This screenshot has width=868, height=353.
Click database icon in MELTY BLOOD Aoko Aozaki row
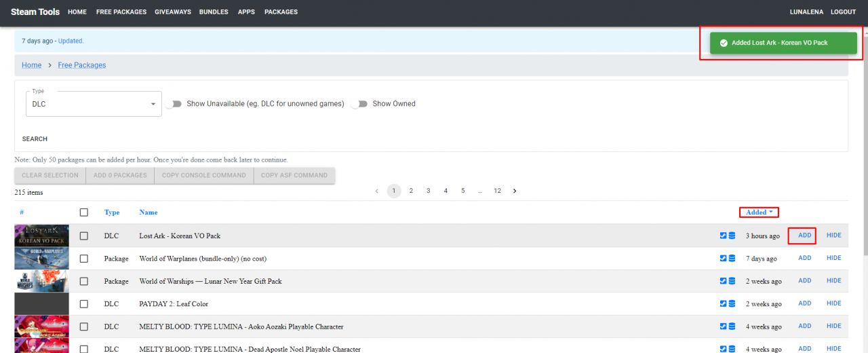tap(732, 327)
